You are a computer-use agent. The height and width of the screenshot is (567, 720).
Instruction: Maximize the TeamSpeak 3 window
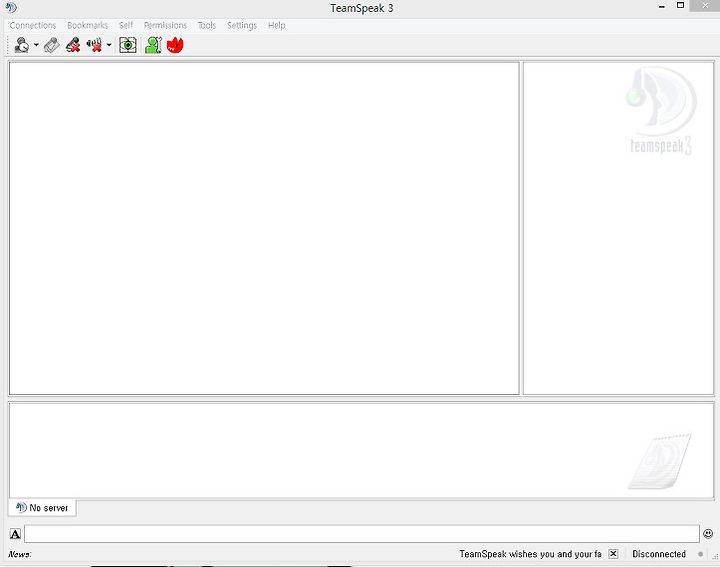[681, 6]
